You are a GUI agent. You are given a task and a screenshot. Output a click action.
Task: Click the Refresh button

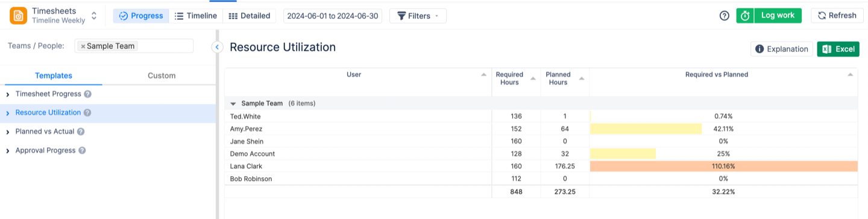837,16
